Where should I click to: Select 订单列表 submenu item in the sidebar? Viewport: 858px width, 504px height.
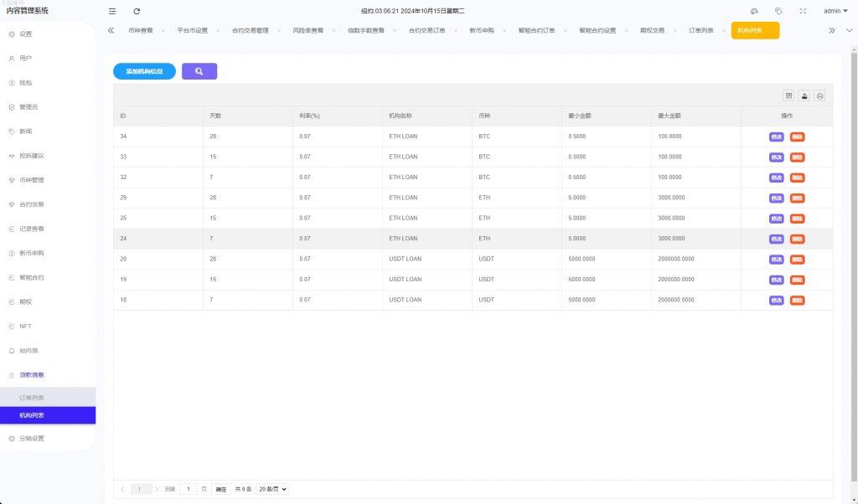(x=48, y=398)
